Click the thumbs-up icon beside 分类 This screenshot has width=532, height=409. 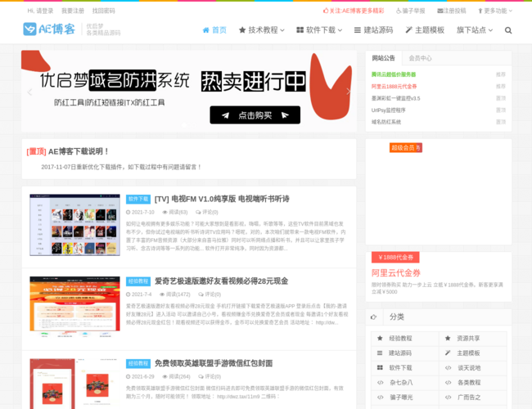[x=373, y=317]
